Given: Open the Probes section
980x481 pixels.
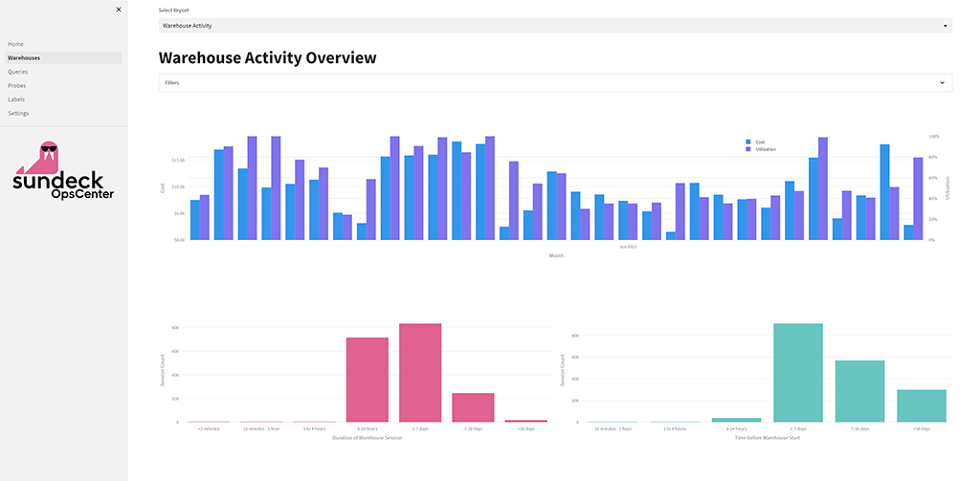Looking at the screenshot, I should pos(17,85).
